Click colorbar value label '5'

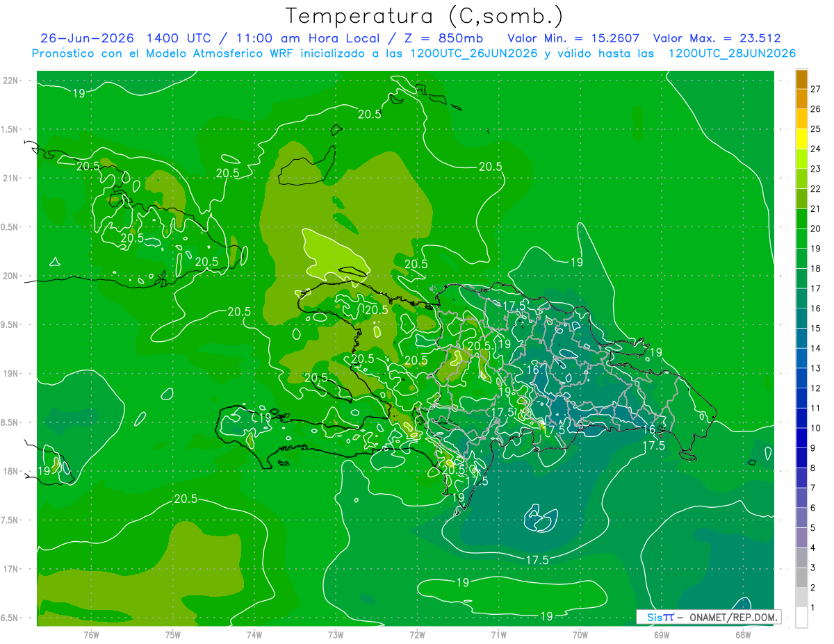coord(813,527)
